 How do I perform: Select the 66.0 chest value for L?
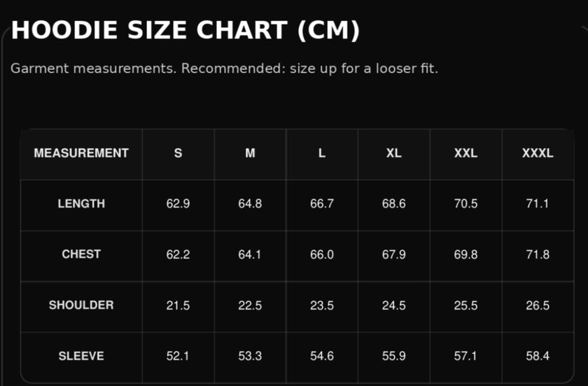(322, 255)
